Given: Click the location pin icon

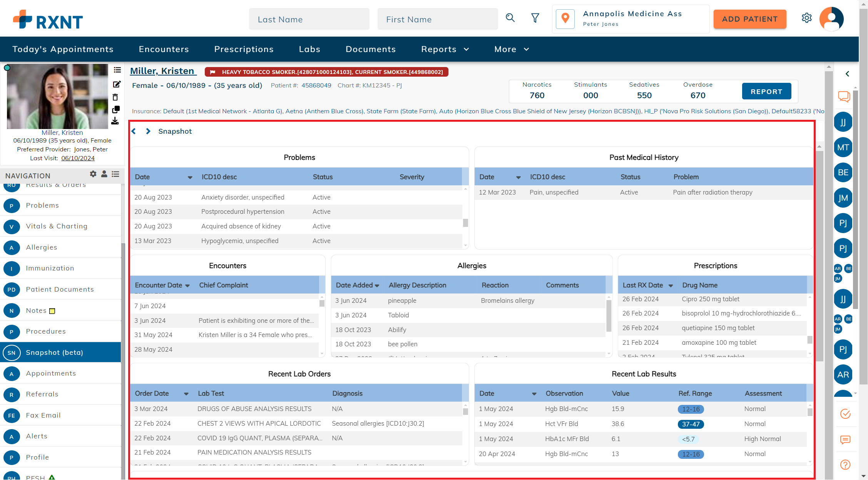Looking at the screenshot, I should tap(565, 18).
